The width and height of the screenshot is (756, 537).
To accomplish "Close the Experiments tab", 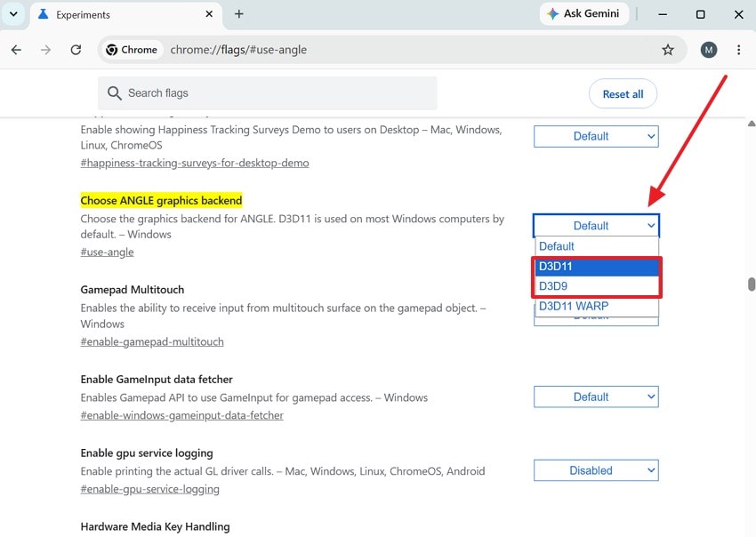I will (x=209, y=14).
